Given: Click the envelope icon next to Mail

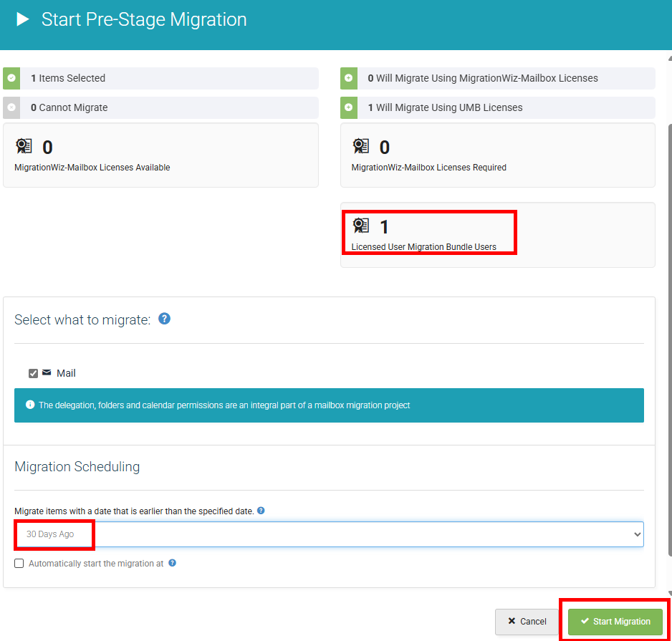Looking at the screenshot, I should [47, 372].
